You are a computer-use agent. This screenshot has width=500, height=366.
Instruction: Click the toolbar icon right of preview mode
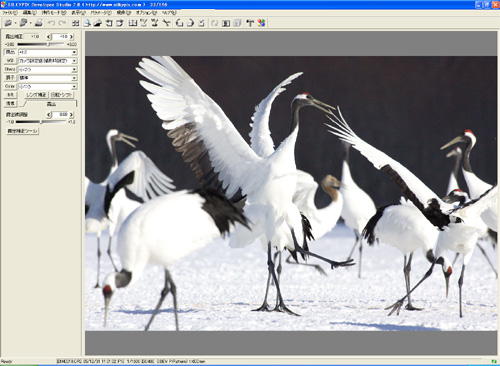[98, 23]
